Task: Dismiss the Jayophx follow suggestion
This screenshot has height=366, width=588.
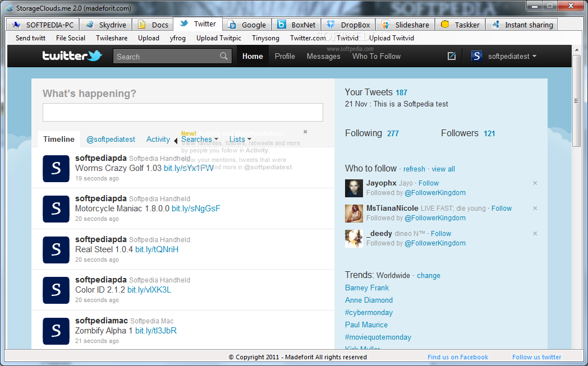Action: [x=535, y=183]
